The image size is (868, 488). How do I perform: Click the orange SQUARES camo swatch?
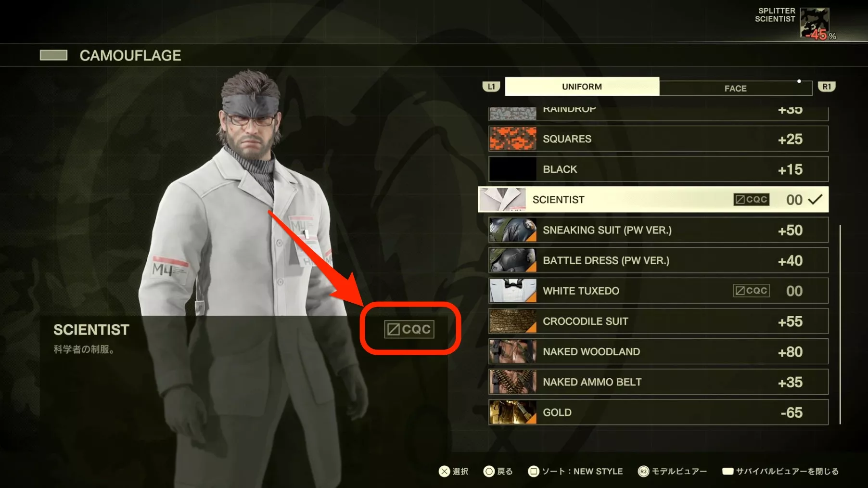pyautogui.click(x=512, y=139)
